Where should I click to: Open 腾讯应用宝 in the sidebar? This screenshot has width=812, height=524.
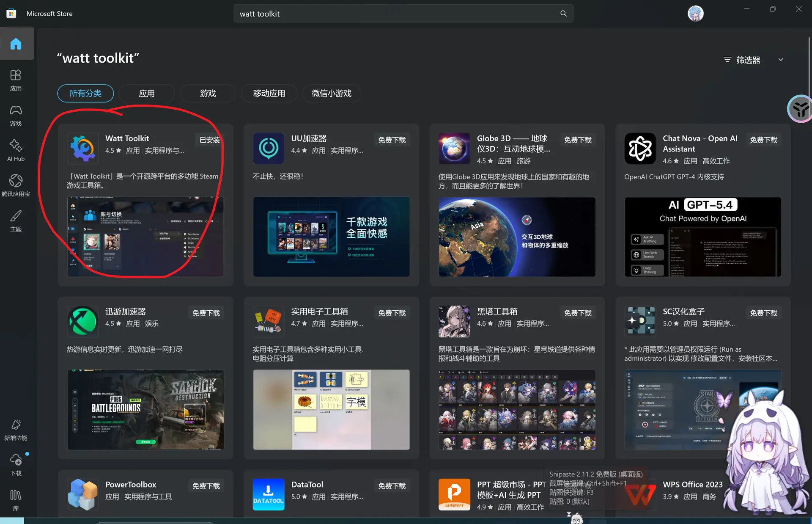[x=16, y=186]
